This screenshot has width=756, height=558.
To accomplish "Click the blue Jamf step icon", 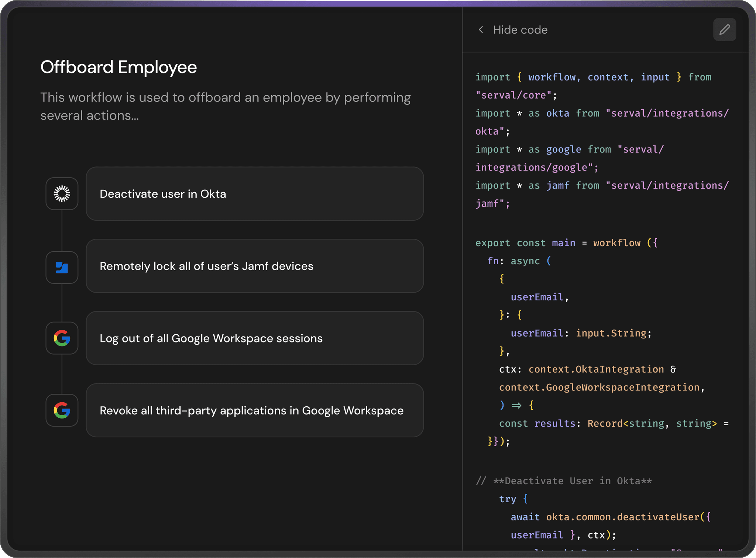I will [62, 268].
